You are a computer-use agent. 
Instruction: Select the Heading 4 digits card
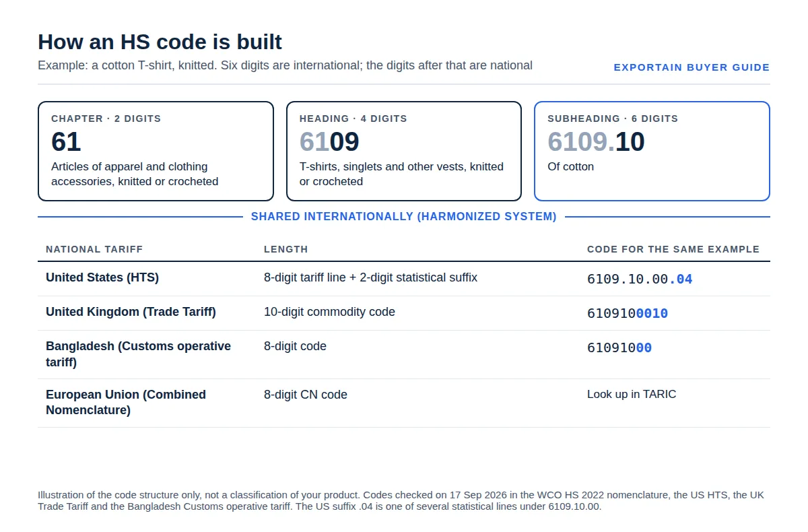(x=404, y=151)
